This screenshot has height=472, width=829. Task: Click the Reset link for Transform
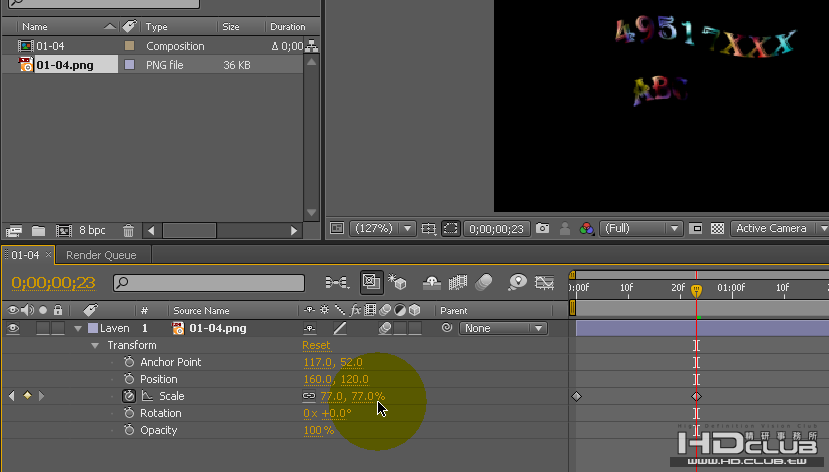[x=316, y=345]
